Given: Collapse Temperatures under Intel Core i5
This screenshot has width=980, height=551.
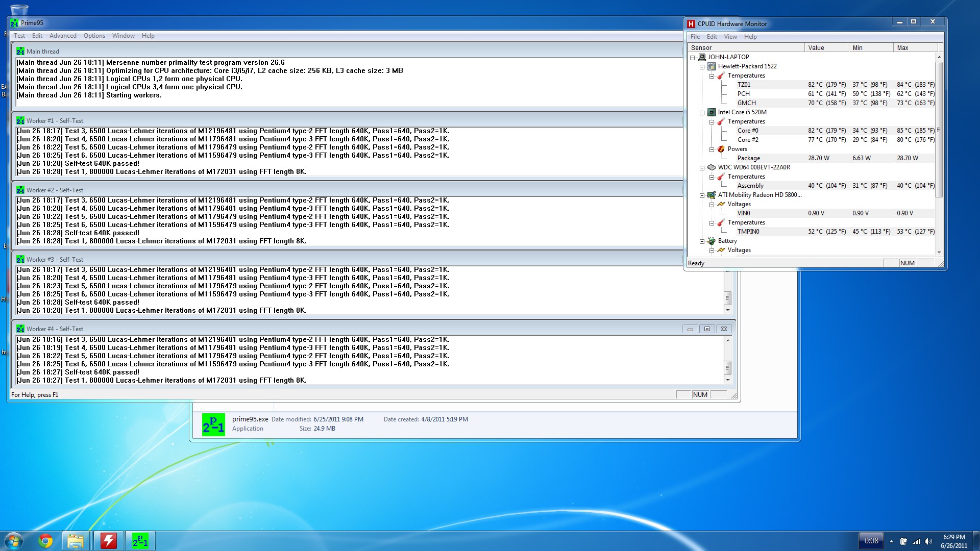Looking at the screenshot, I should (x=712, y=122).
